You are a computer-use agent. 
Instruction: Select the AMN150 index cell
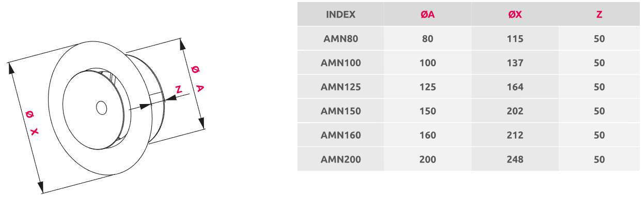[340, 111]
